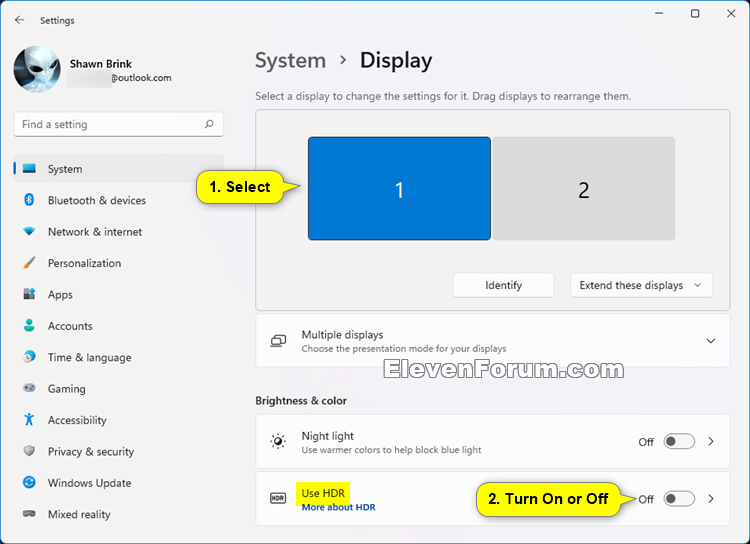Open the Accounts section
Screen dimensions: 750x544
[x=119, y=326]
